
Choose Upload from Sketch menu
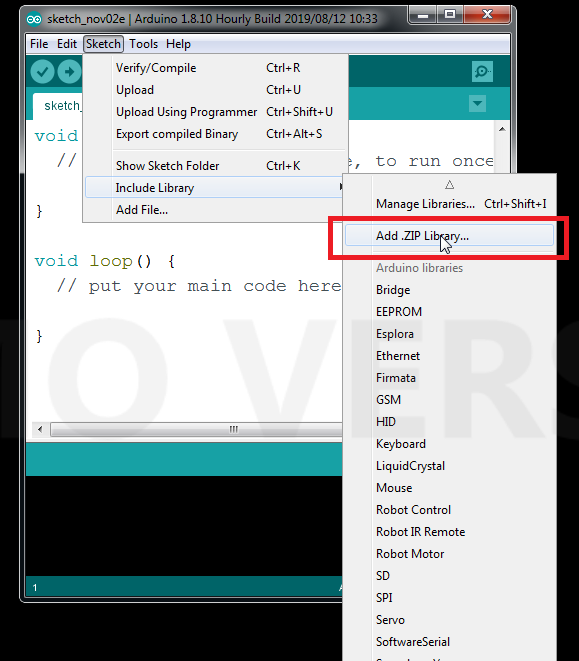click(215, 90)
